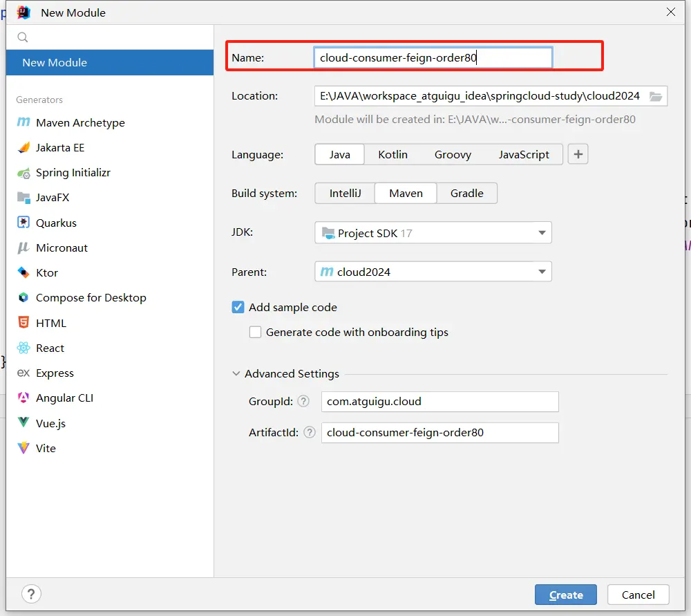691x616 pixels.
Task: Open the Spring Initializr generator
Action: point(73,173)
